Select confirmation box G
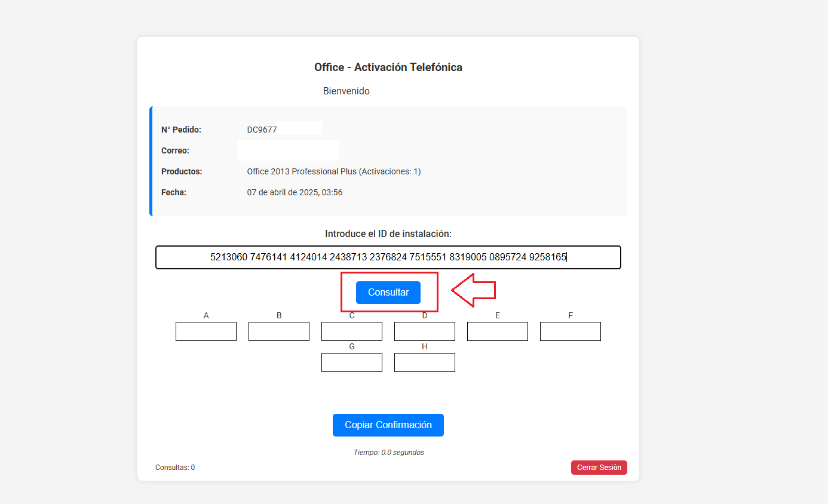The width and height of the screenshot is (828, 504). pos(352,362)
